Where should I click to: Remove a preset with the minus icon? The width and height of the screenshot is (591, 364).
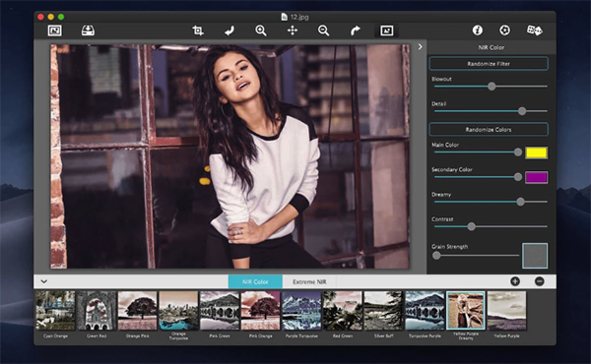click(540, 281)
